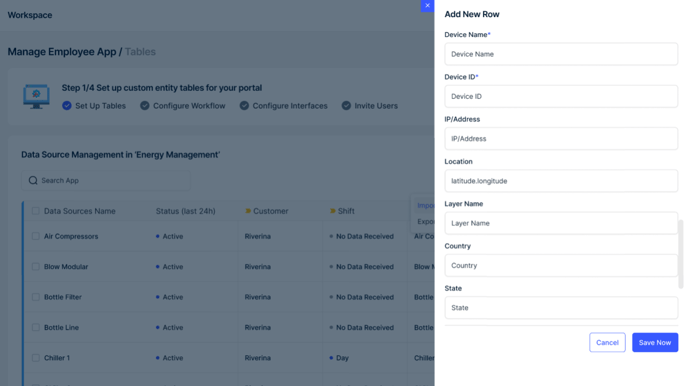688x386 pixels.
Task: Click the Device Name input field
Action: (561, 54)
